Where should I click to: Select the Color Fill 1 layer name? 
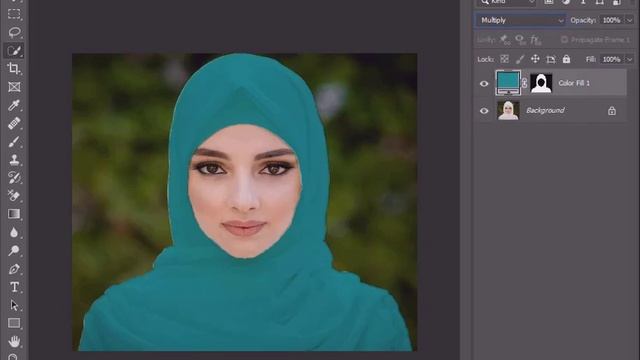pyautogui.click(x=574, y=83)
